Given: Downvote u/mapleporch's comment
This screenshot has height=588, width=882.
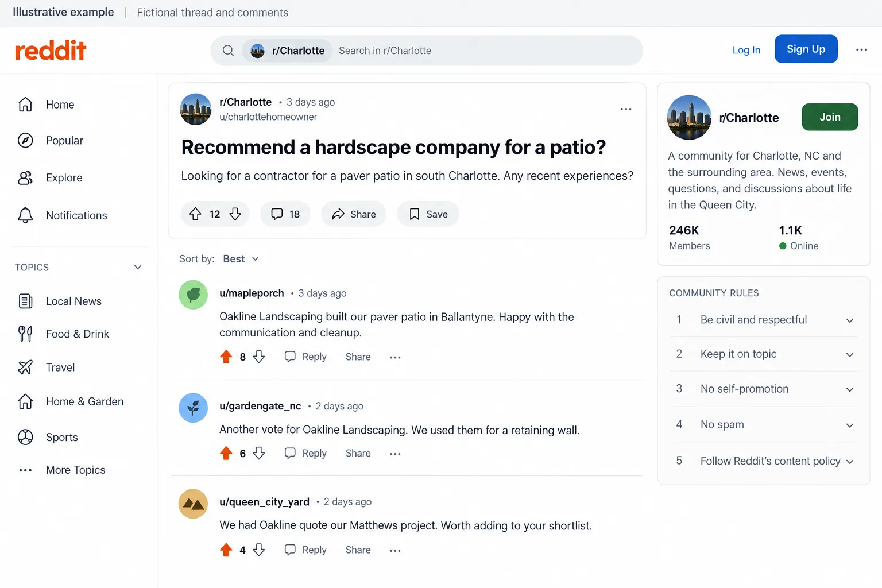Looking at the screenshot, I should tap(259, 357).
